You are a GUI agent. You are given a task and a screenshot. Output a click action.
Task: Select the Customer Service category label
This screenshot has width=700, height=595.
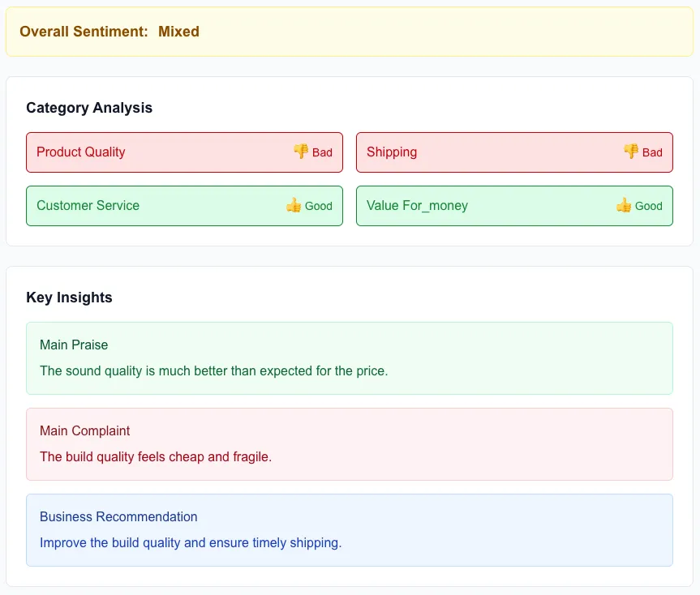coord(88,206)
